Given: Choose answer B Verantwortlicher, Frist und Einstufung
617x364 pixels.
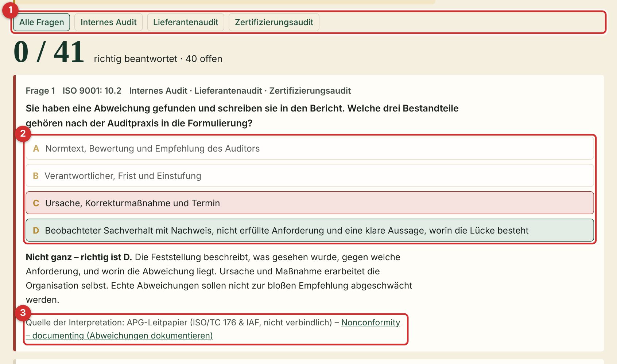Looking at the screenshot, I should [x=310, y=176].
